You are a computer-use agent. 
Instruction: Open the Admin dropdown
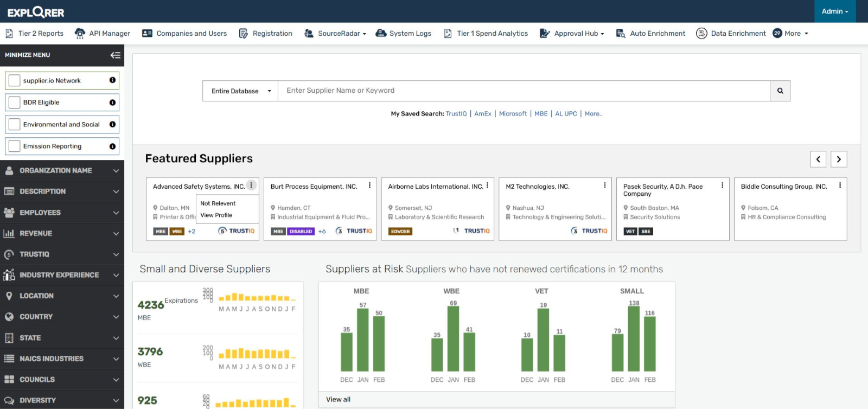click(835, 11)
